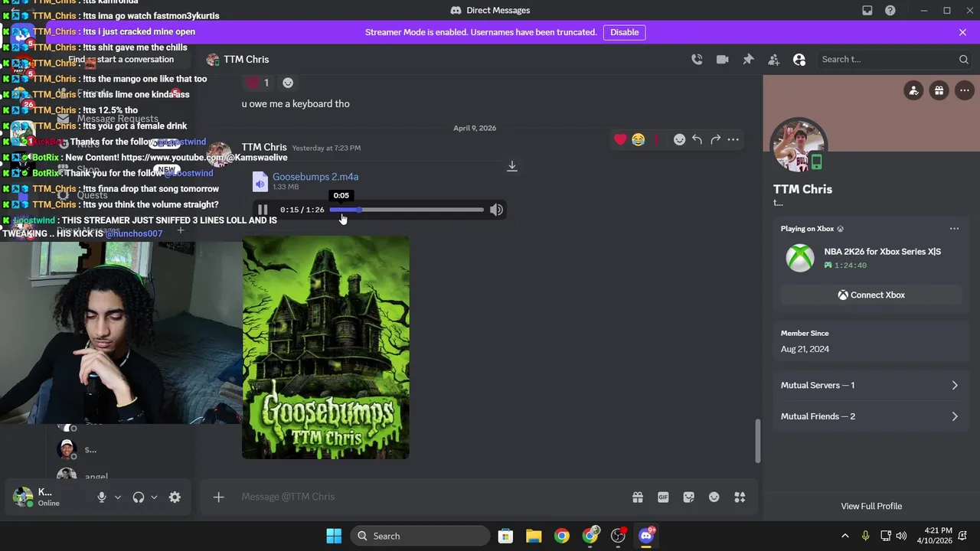The width and height of the screenshot is (980, 551).
Task: Open the Playing on Xbox more menu
Action: pyautogui.click(x=954, y=229)
